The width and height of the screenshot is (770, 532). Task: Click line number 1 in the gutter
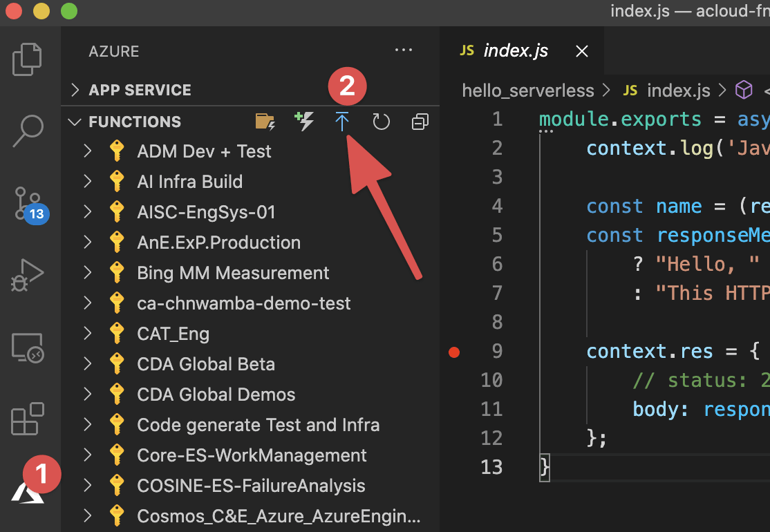coord(498,120)
